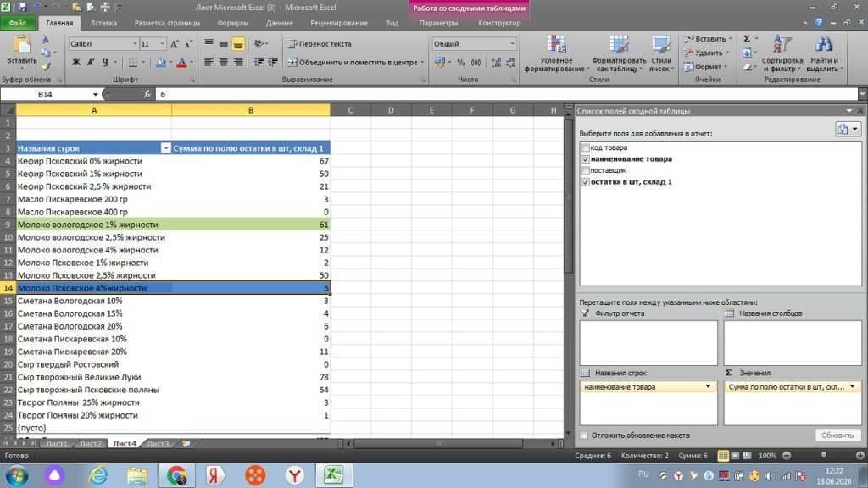Toggle underline formatting (Ч)
The height and width of the screenshot is (488, 868).
pyautogui.click(x=104, y=63)
